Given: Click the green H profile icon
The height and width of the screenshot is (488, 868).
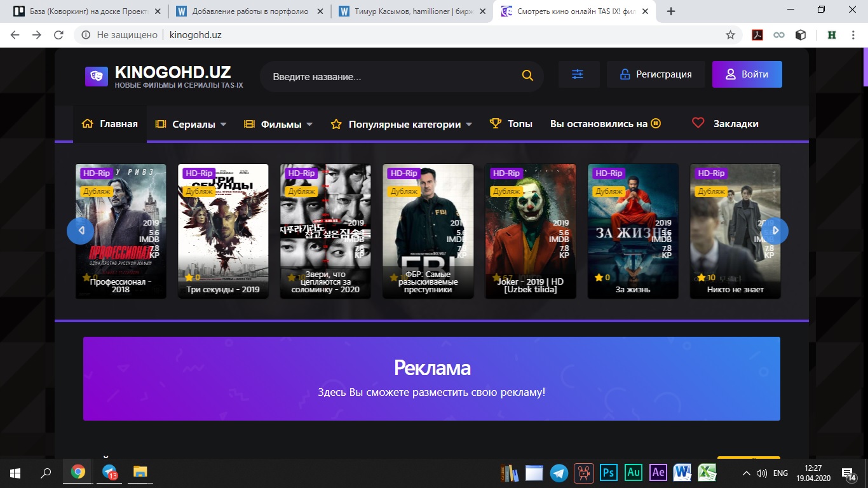Looking at the screenshot, I should [831, 35].
